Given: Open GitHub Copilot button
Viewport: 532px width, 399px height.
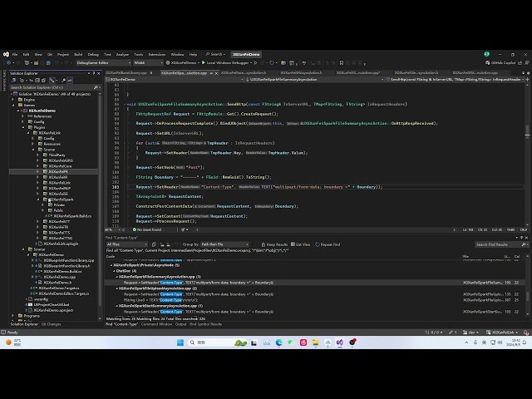Looking at the screenshot, I should 500,63.
